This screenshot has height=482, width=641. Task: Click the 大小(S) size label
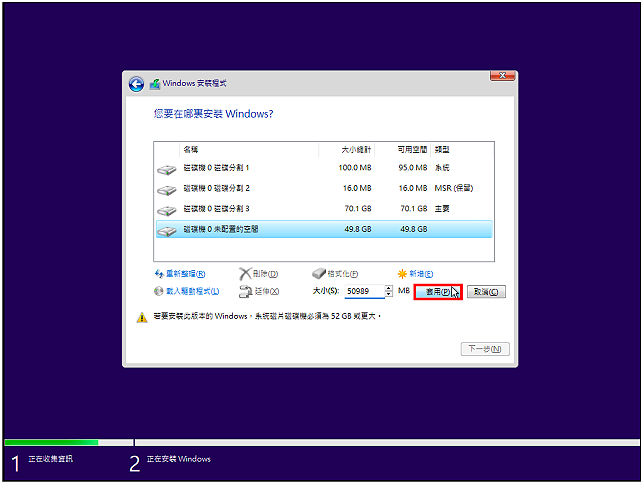coord(326,291)
